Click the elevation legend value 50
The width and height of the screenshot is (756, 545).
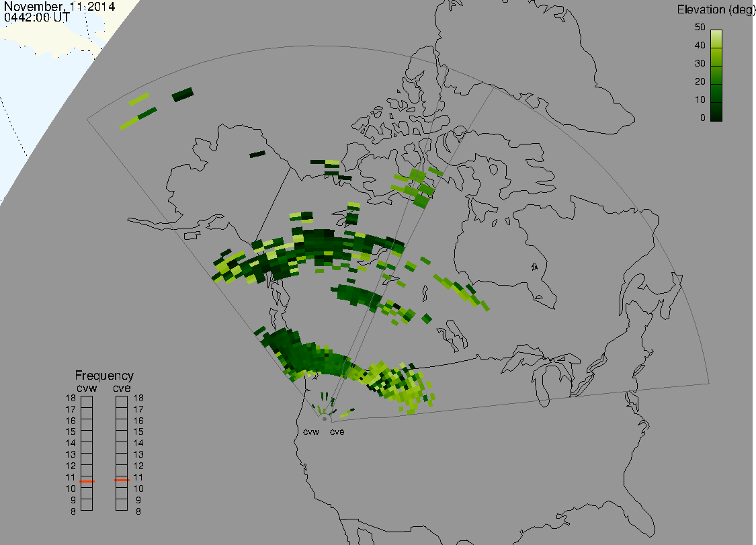tap(700, 27)
